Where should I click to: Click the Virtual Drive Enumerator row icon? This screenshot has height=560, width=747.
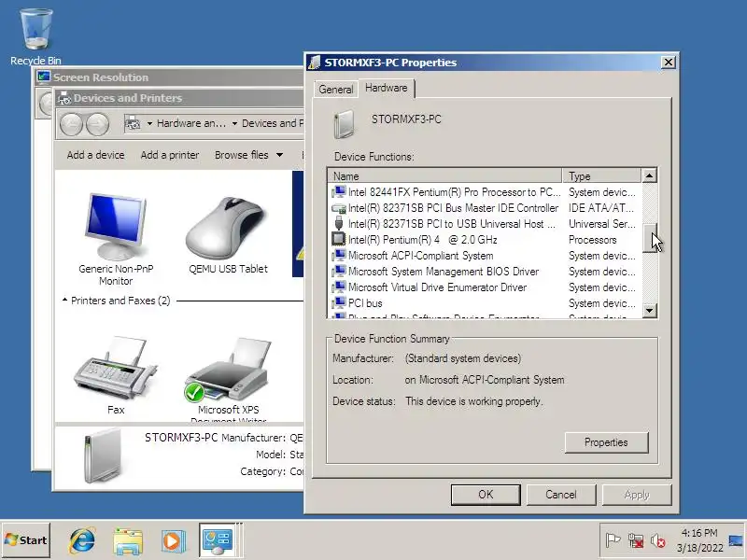[x=339, y=287]
